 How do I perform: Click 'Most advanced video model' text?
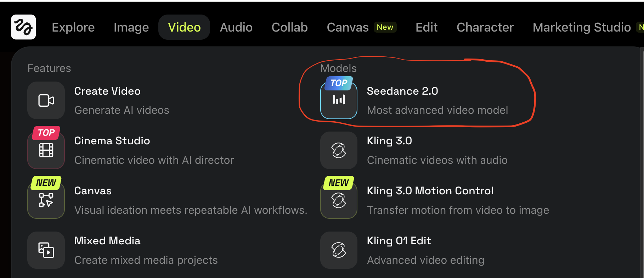pos(437,110)
